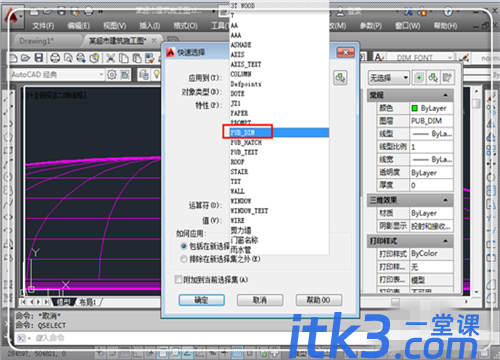Check the 'Append to current selection set' checkbox
Screen dimensions: 500x360
click(178, 279)
